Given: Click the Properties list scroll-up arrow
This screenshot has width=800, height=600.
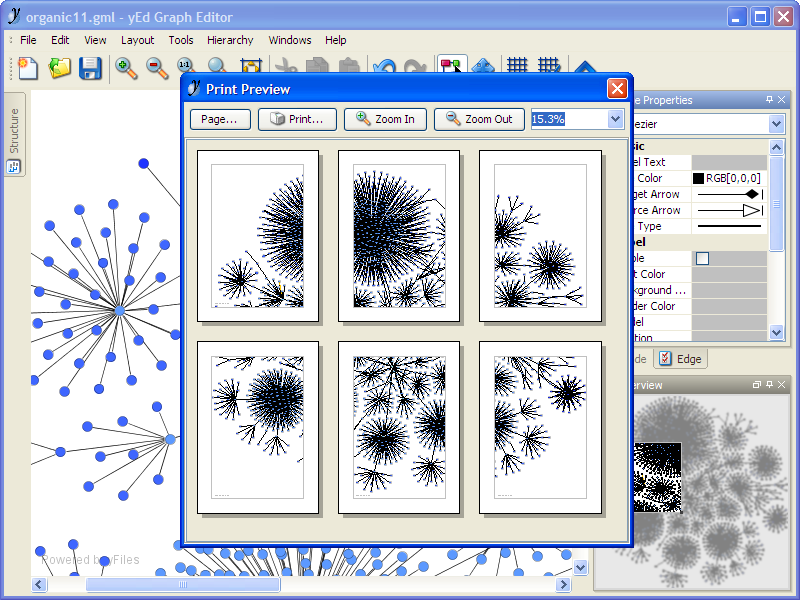Looking at the screenshot, I should click(776, 147).
